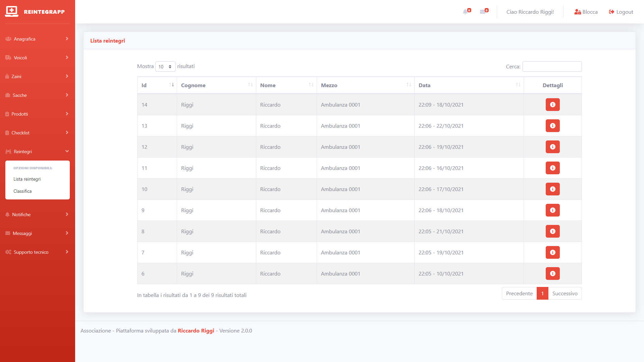The height and width of the screenshot is (362, 644).
Task: Expand the Supporto tecnico menu chevron
Action: pos(67,252)
